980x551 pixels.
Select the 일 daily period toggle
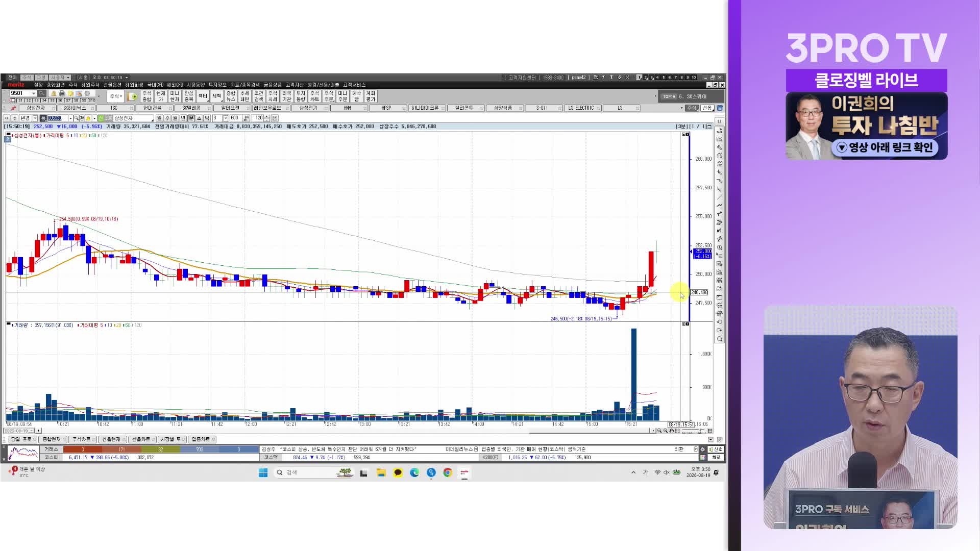(159, 118)
